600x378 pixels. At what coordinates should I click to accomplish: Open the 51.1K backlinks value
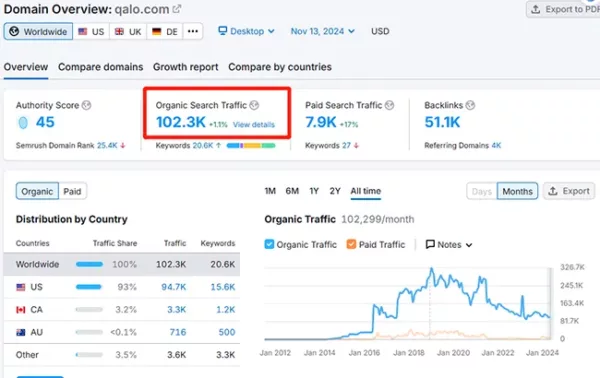(442, 122)
